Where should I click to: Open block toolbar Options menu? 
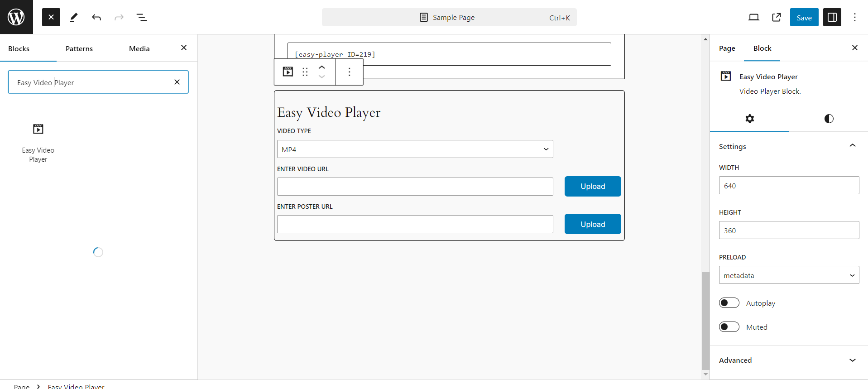[350, 72]
